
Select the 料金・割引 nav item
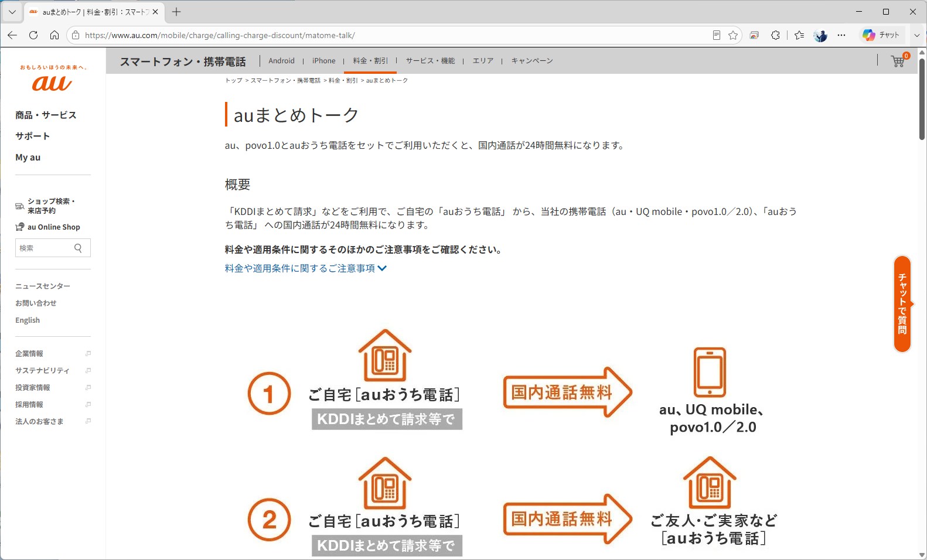click(370, 60)
